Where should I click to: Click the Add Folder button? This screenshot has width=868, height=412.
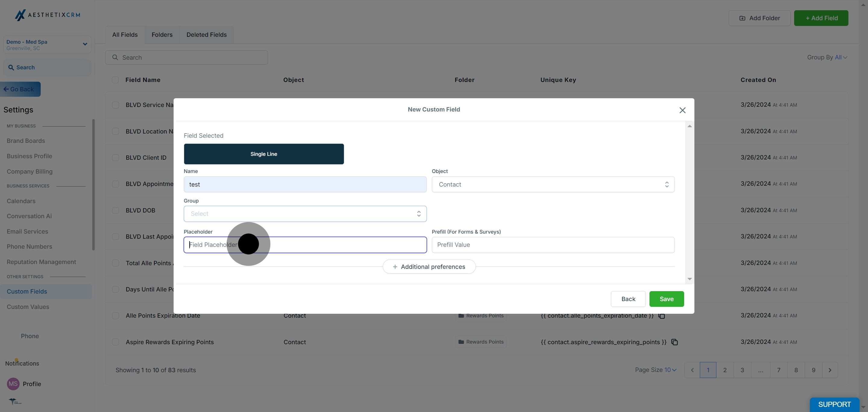759,18
